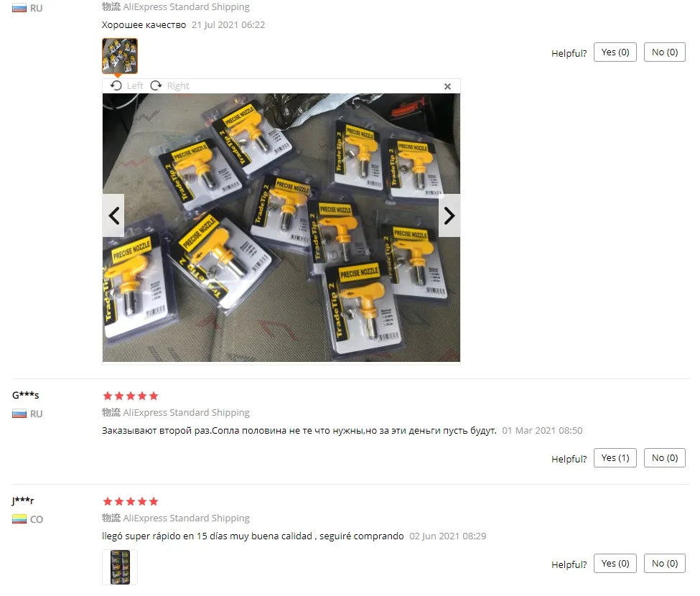Click Yes (1) on G***s's review

(615, 458)
